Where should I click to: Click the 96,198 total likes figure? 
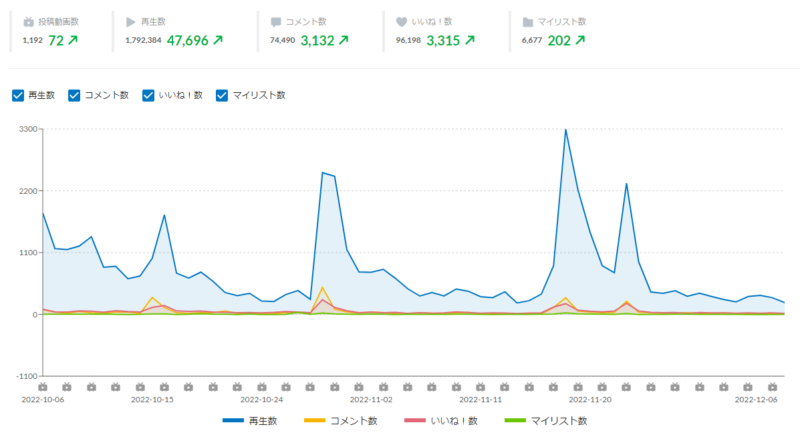coord(408,40)
